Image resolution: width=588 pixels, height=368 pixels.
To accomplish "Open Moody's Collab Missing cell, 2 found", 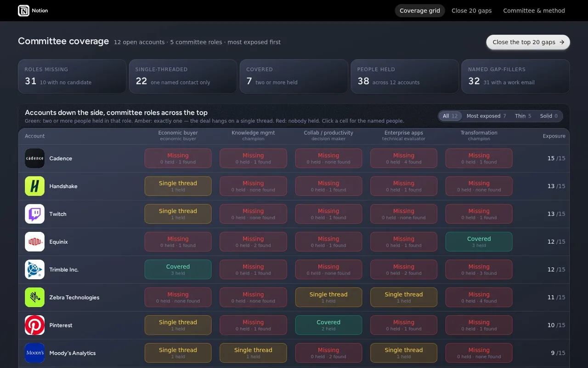I will [328, 353].
